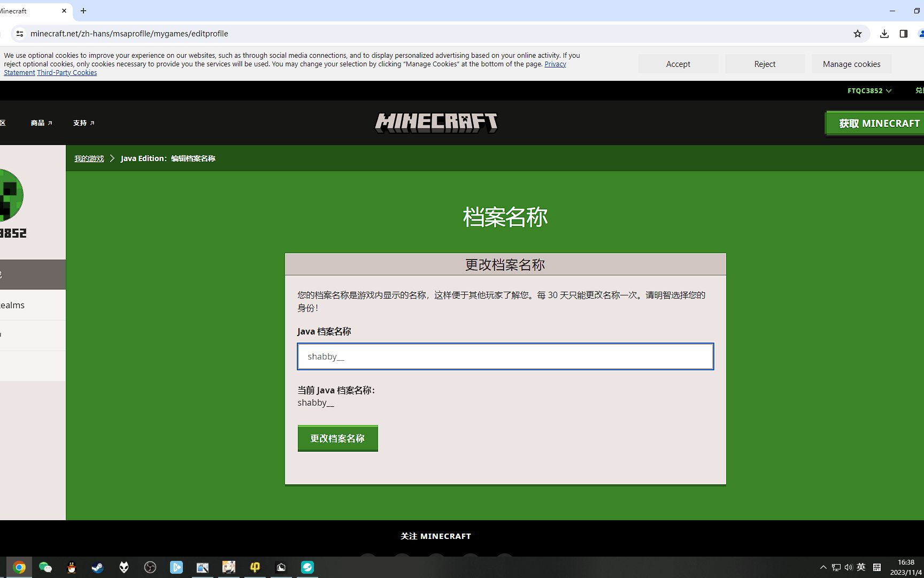The image size is (924, 578).
Task: Submit with the 更改档案名称 button
Action: 338,438
